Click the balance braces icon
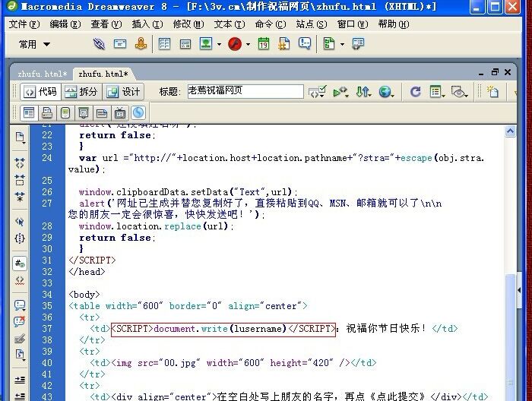Image resolution: width=532 pixels, height=401 pixels. click(x=20, y=238)
